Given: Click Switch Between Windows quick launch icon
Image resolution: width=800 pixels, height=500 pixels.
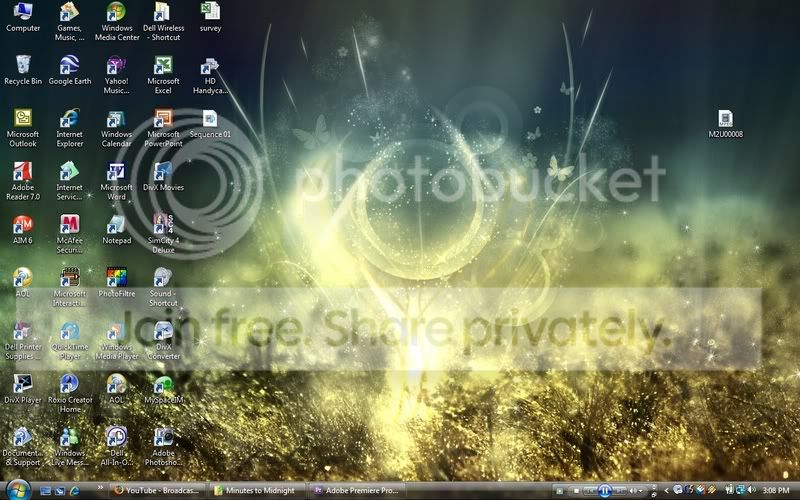Looking at the screenshot, I should [x=60, y=491].
